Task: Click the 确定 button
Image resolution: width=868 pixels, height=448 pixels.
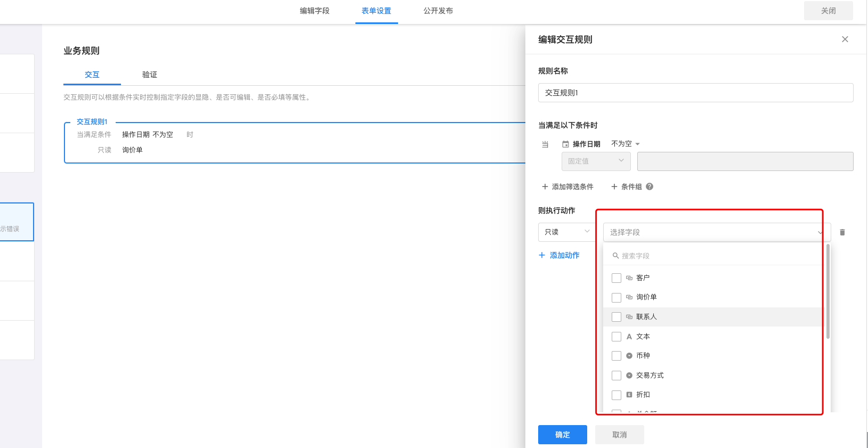Action: click(562, 435)
